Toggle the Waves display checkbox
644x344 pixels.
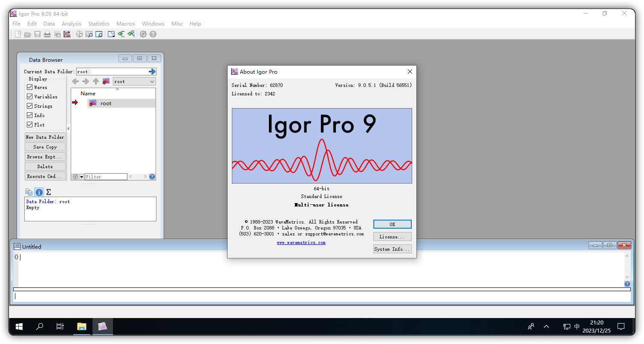[x=29, y=87]
